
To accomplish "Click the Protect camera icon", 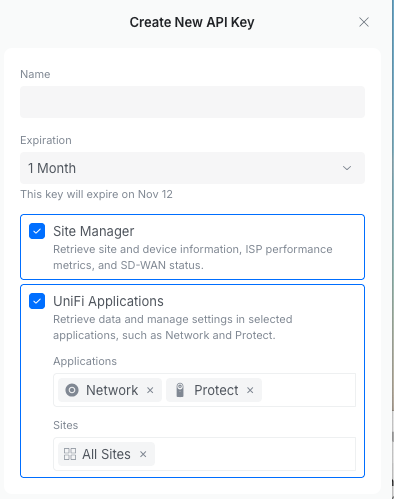I will (x=180, y=390).
